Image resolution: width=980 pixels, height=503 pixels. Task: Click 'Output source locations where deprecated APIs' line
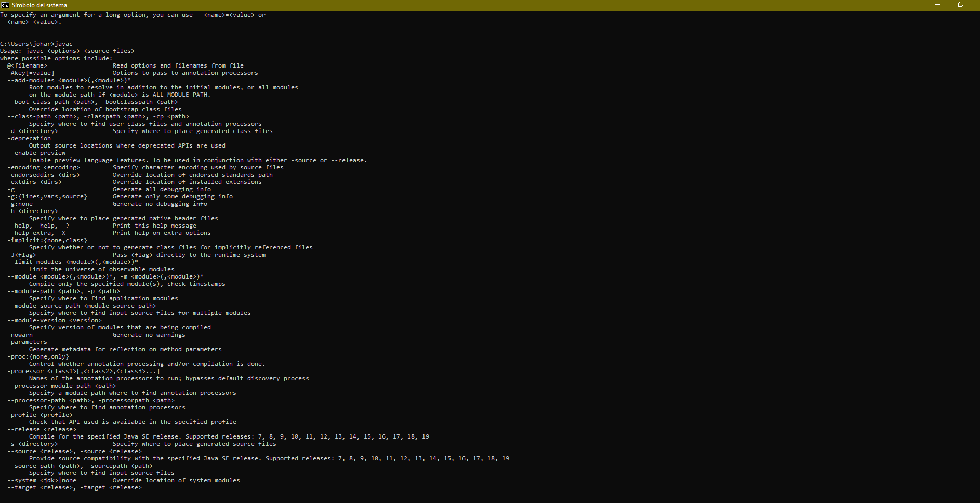pyautogui.click(x=127, y=145)
